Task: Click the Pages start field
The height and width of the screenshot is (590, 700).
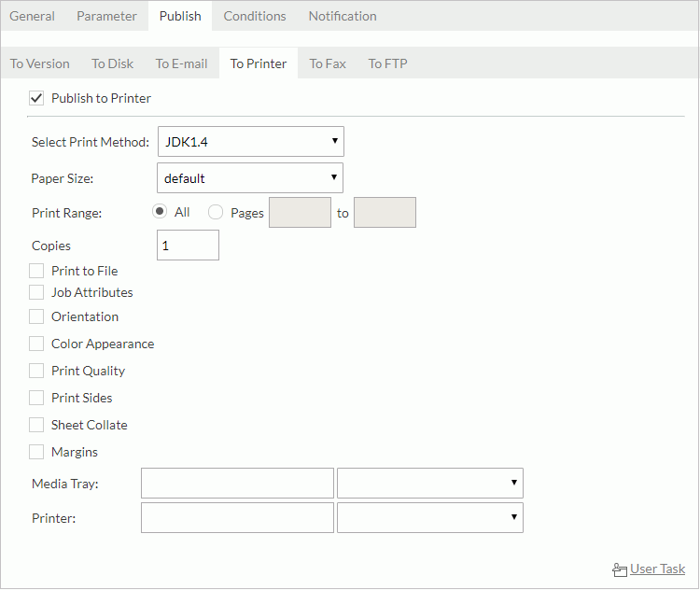Action: tap(300, 213)
